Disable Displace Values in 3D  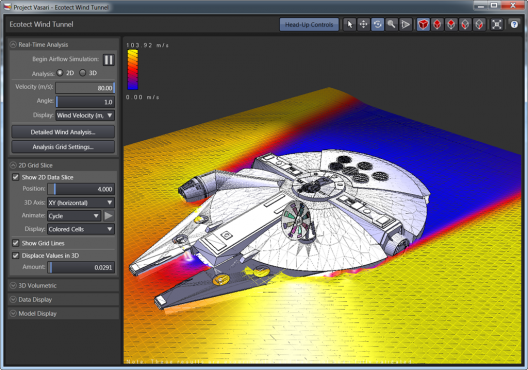[15, 256]
